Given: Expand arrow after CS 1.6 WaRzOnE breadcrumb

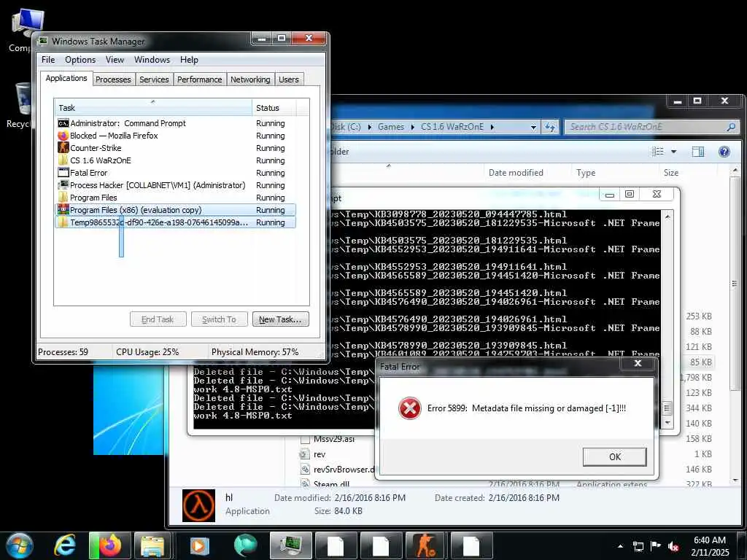Looking at the screenshot, I should point(492,127).
